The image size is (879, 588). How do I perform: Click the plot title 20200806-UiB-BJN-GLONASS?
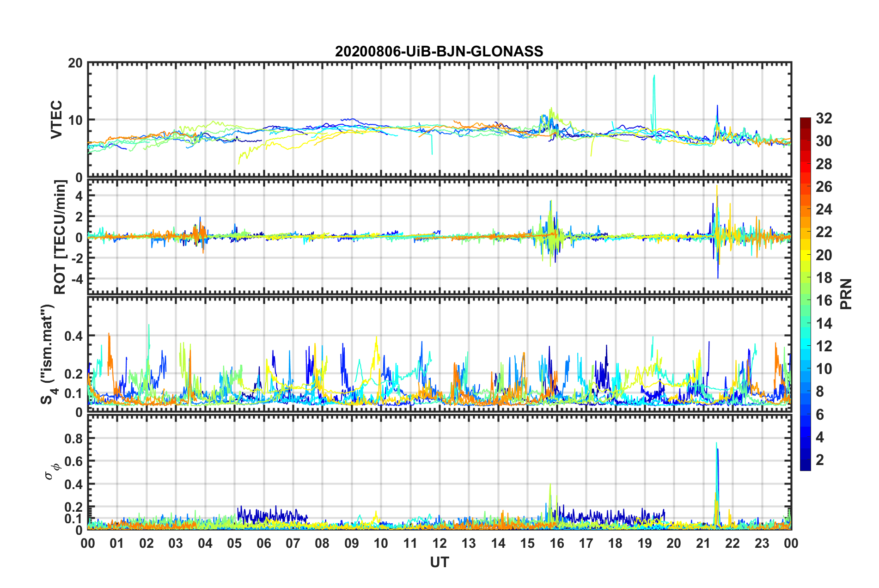pos(439,51)
